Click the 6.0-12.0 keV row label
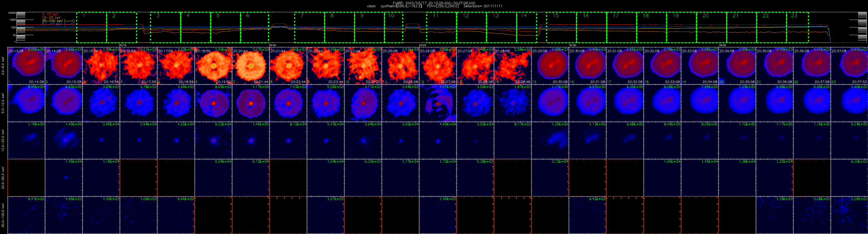The image size is (868, 234). pyautogui.click(x=3, y=103)
